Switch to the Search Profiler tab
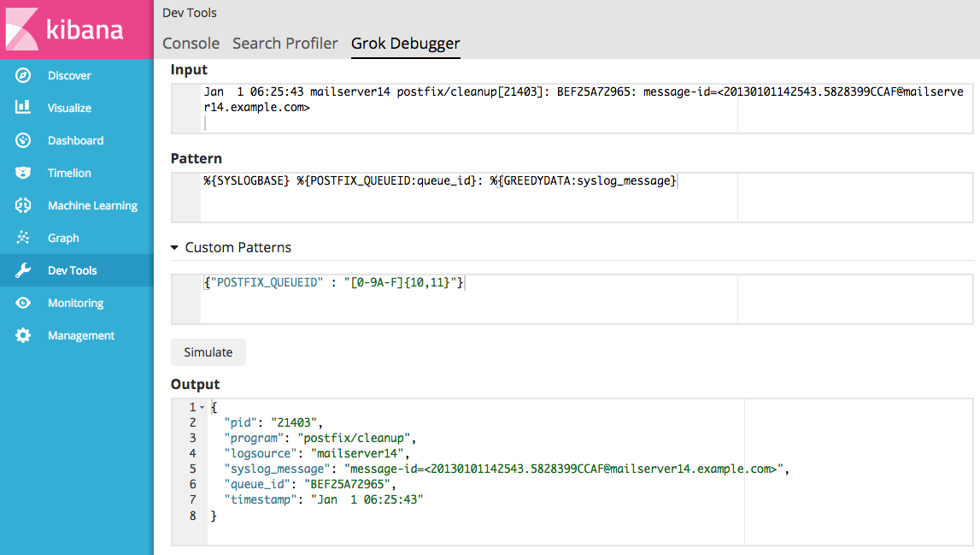Image resolution: width=980 pixels, height=555 pixels. (x=285, y=43)
